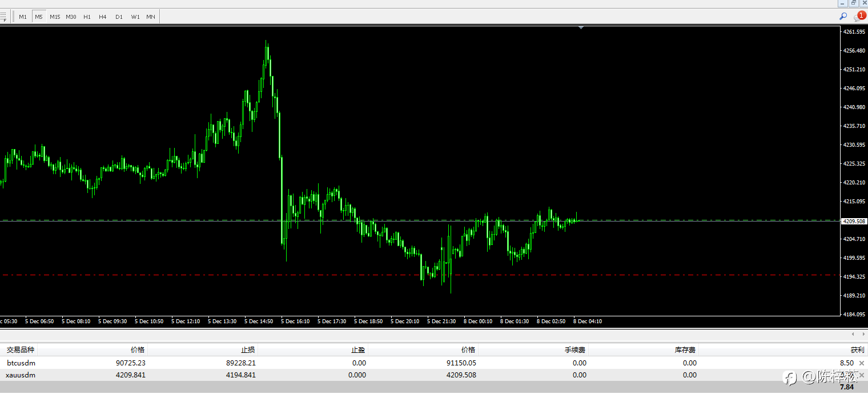Screen dimensions: 868x402
Task: Select the btcusdm order row
Action: (x=434, y=363)
